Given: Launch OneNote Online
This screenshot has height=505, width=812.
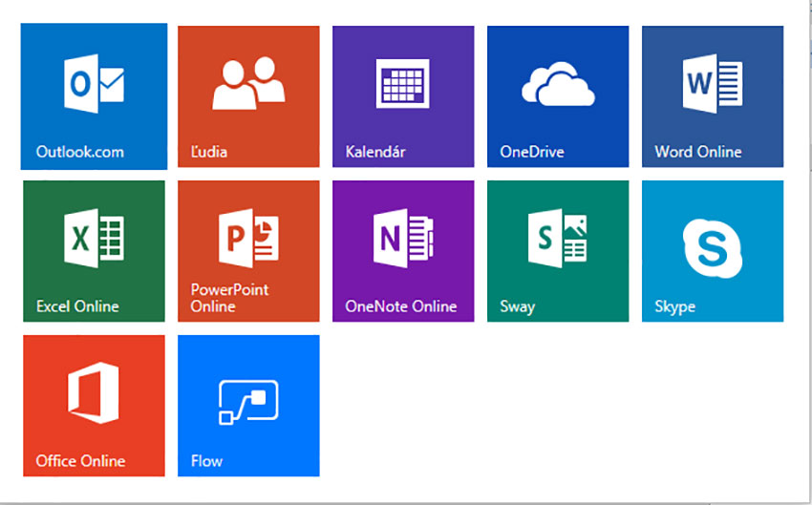Looking at the screenshot, I should pos(403,251).
